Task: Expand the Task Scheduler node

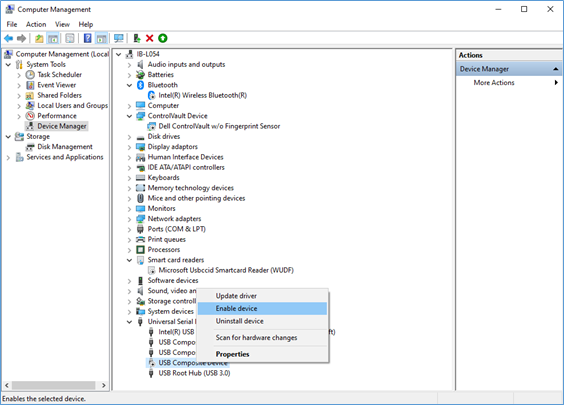Action: point(19,75)
